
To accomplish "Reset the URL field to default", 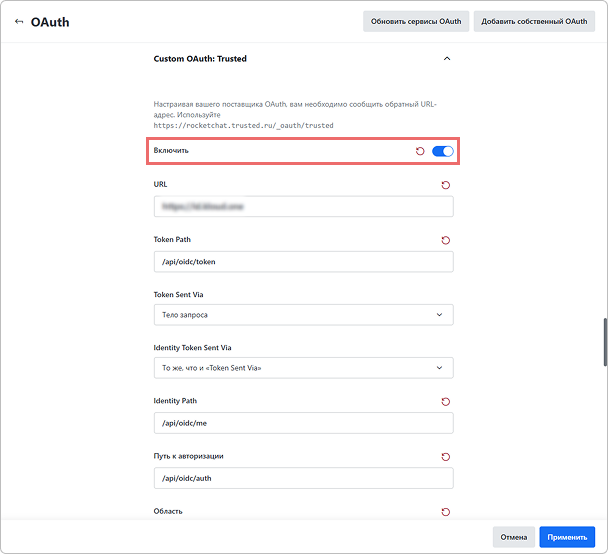I will [446, 185].
